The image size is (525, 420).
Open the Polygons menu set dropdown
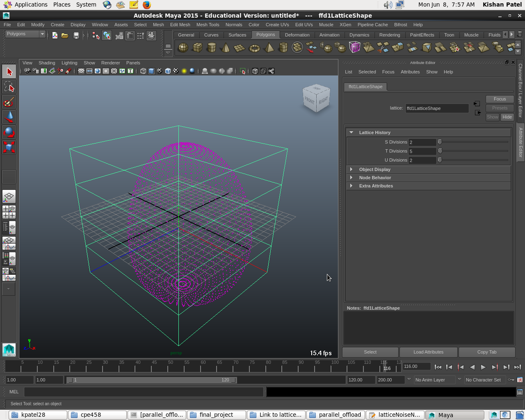pos(25,34)
